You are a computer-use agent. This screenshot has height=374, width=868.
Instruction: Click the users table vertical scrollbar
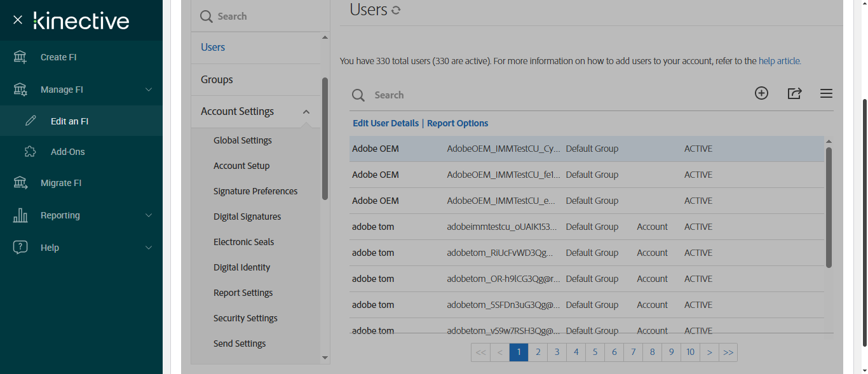(829, 206)
